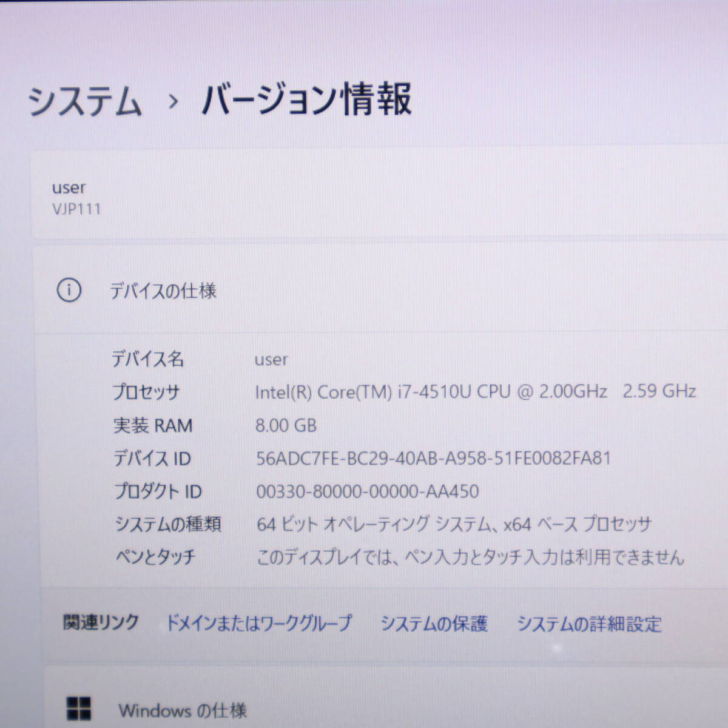
Task: Click the デバイス ID label
Action: pos(152,458)
